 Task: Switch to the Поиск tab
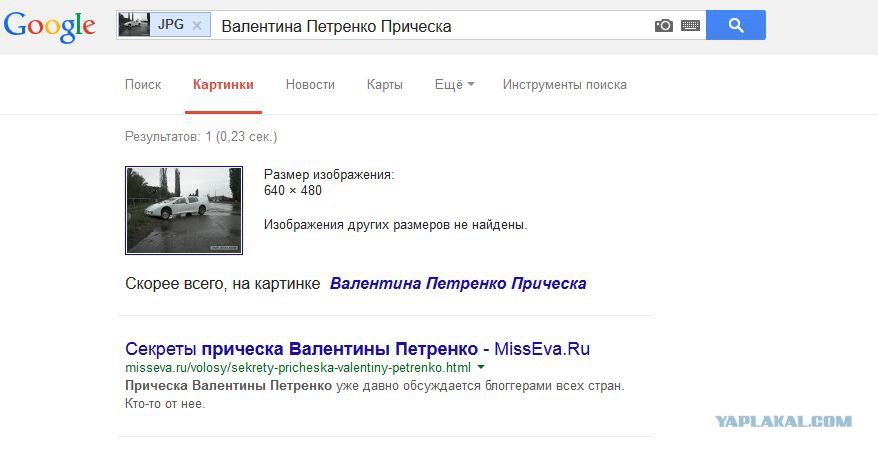tap(143, 85)
